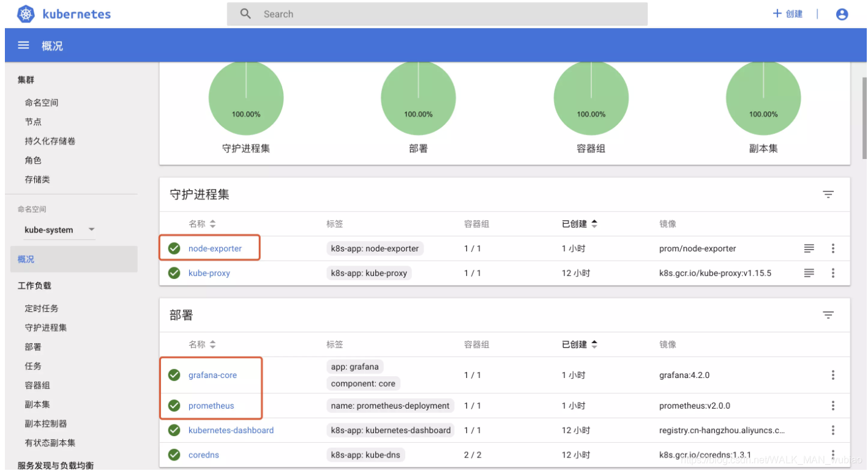Open the node-exporter daemon set link
This screenshot has width=868, height=471.
pyautogui.click(x=215, y=248)
